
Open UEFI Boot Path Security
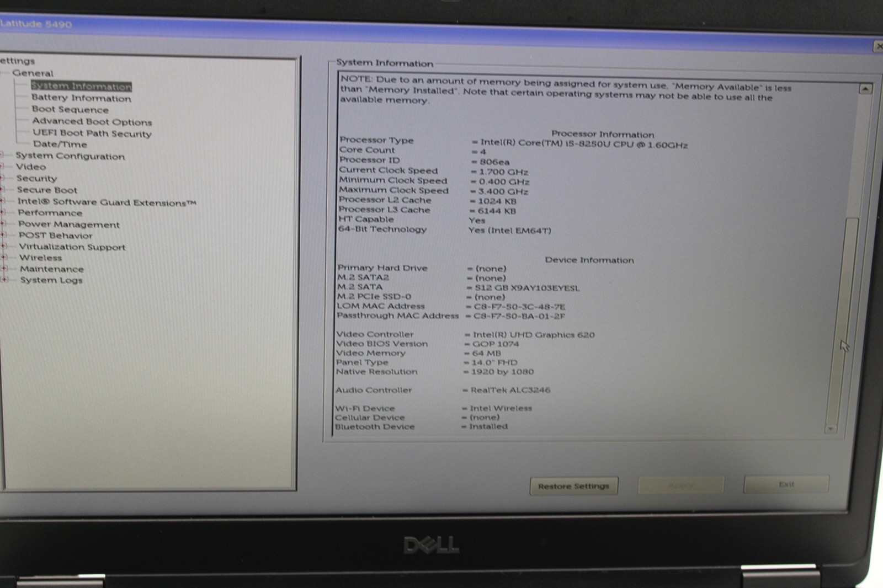[92, 133]
